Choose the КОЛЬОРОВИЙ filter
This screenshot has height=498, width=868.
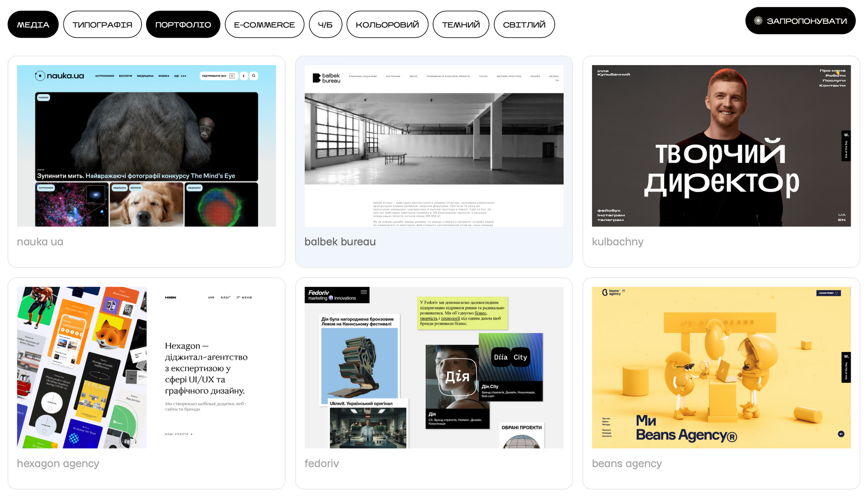click(x=387, y=25)
